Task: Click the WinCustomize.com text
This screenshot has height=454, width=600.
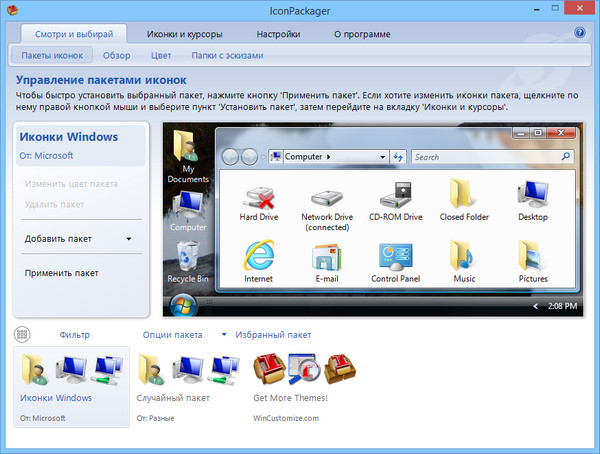Action: (286, 418)
